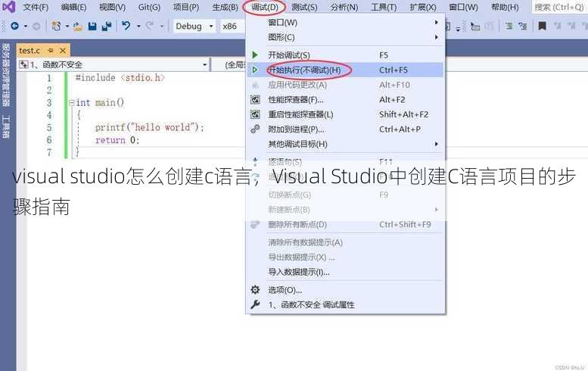Open the toolbar overflow options arrow
588x371 pixels.
point(459,28)
